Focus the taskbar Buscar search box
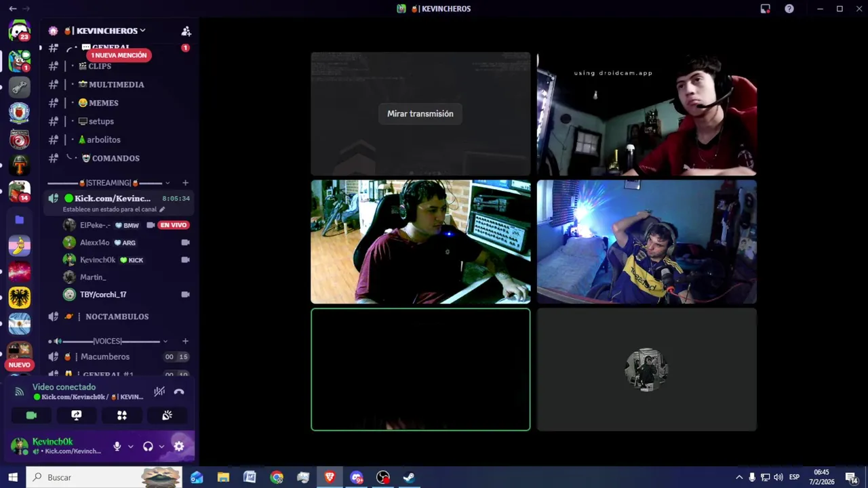The height and width of the screenshot is (488, 868). click(104, 477)
